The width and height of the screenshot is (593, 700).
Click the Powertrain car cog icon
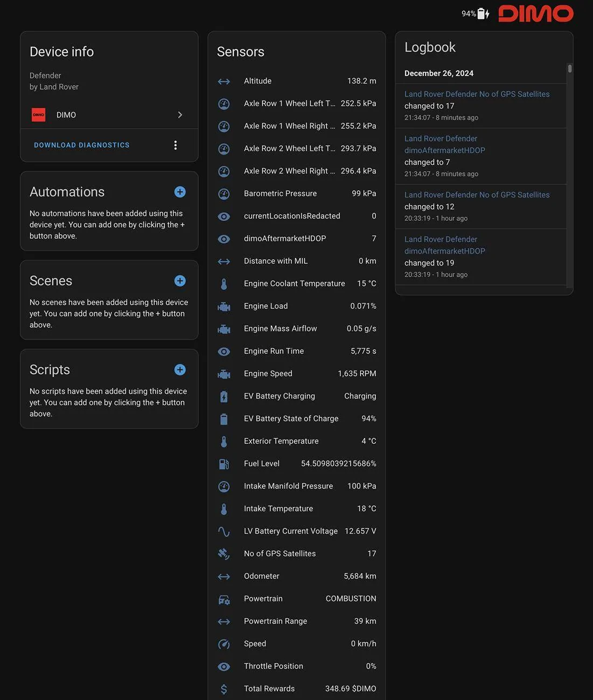(224, 599)
